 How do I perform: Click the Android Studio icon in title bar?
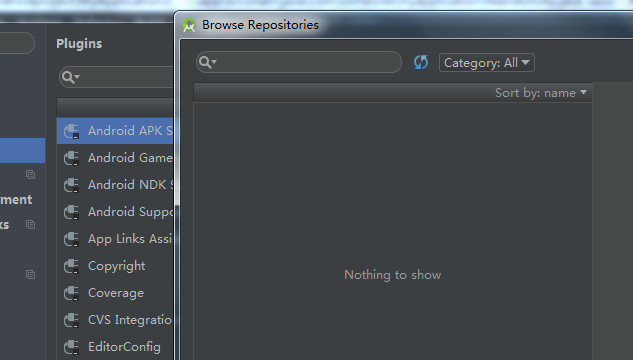point(189,25)
